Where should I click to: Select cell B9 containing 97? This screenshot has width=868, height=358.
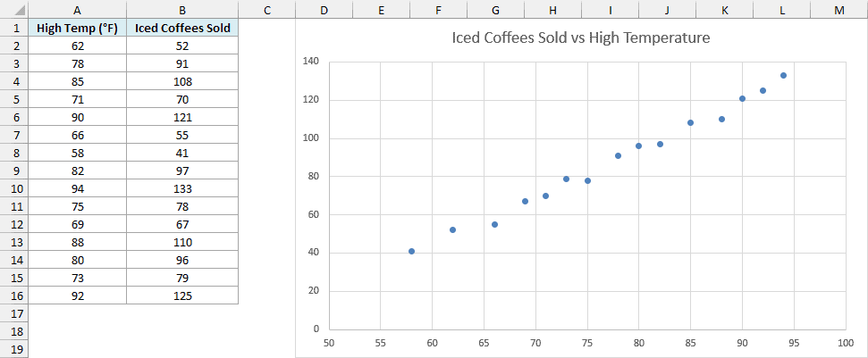pyautogui.click(x=182, y=171)
